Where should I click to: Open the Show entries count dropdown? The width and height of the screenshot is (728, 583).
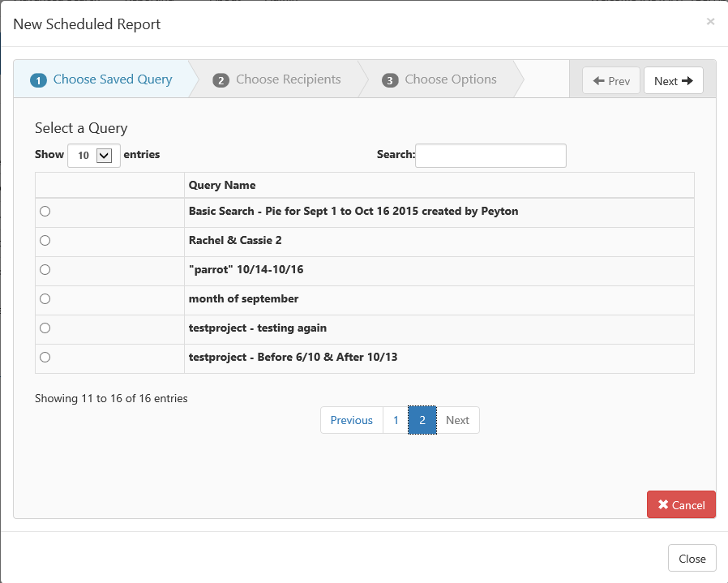[94, 155]
